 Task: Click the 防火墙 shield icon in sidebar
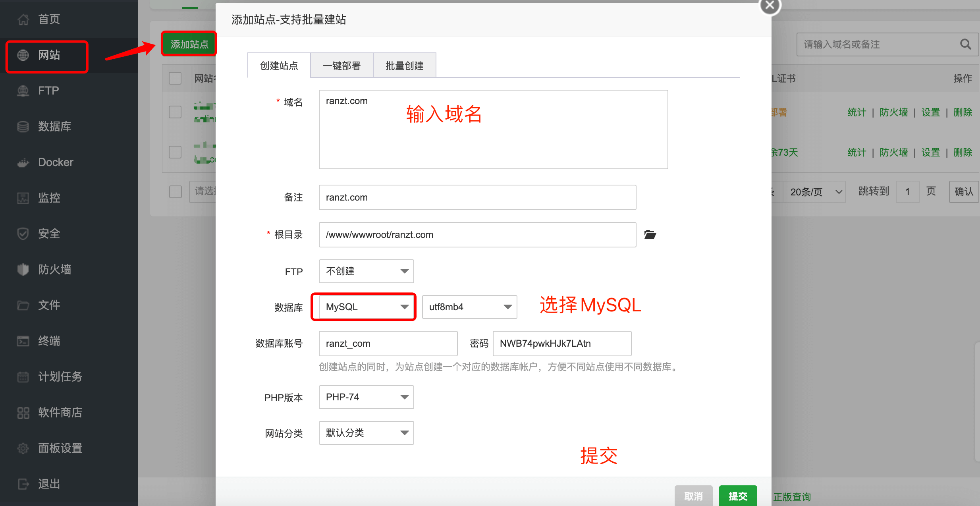[x=23, y=270]
